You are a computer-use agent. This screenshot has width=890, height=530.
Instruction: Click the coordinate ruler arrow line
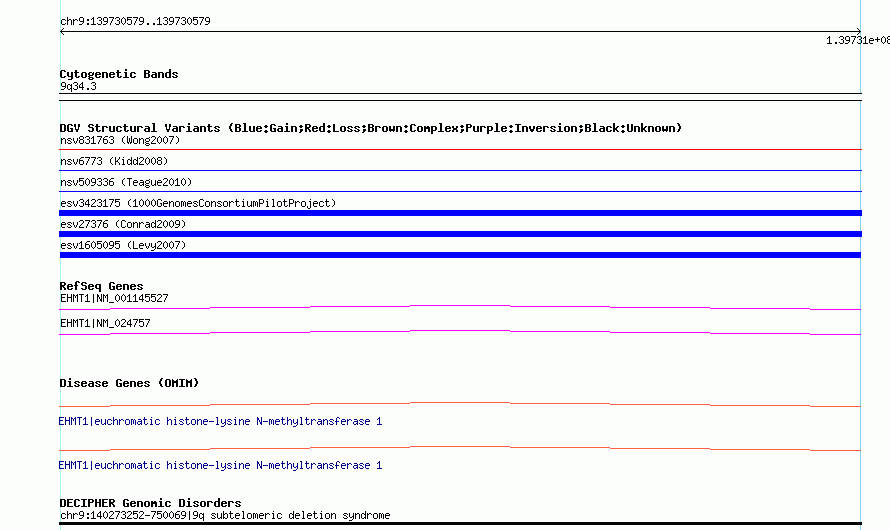[460, 32]
